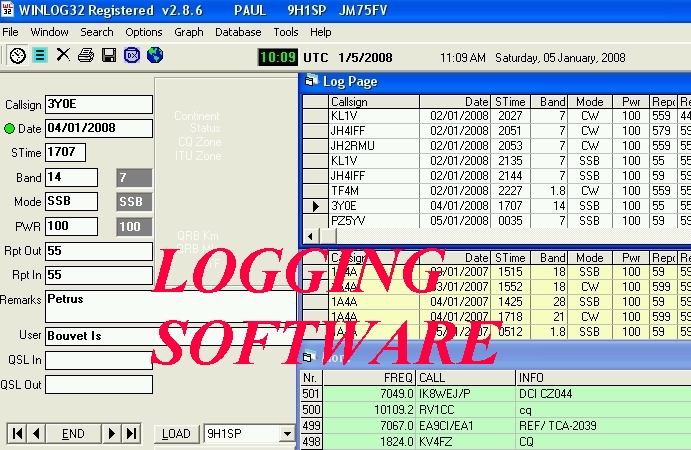Click the cyan list icon in toolbar

click(40, 56)
